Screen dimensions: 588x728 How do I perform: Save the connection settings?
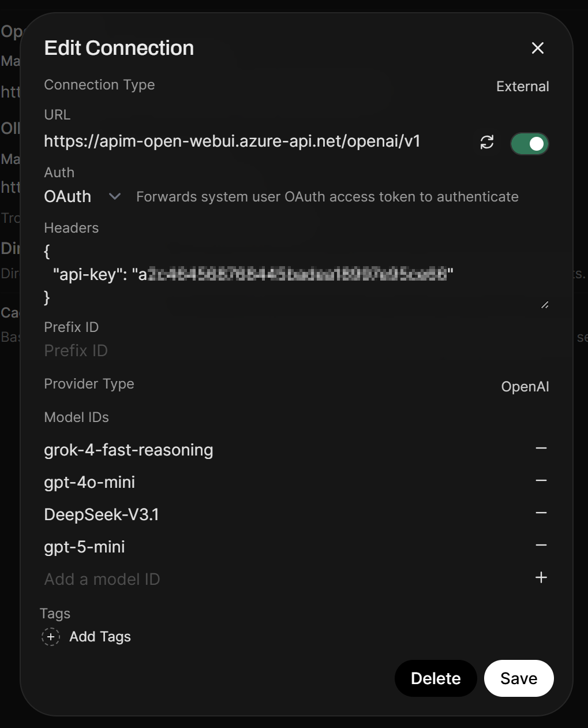click(518, 678)
